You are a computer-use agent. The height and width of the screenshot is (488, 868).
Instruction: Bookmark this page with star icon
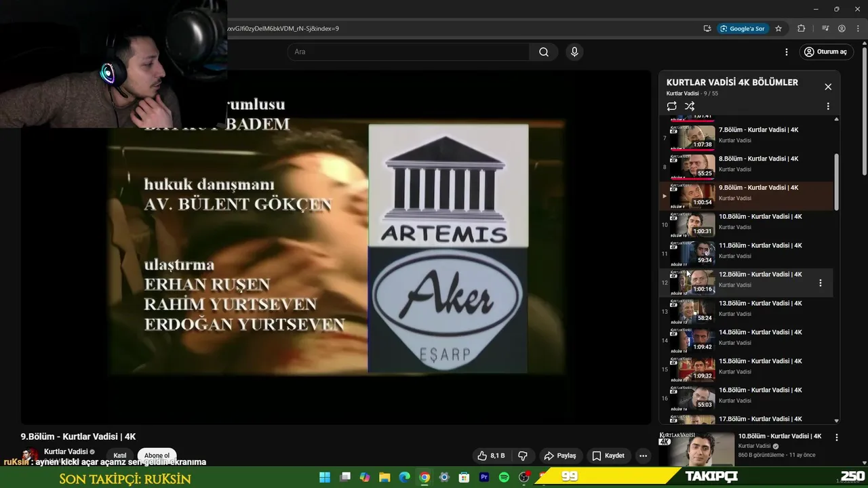point(778,28)
